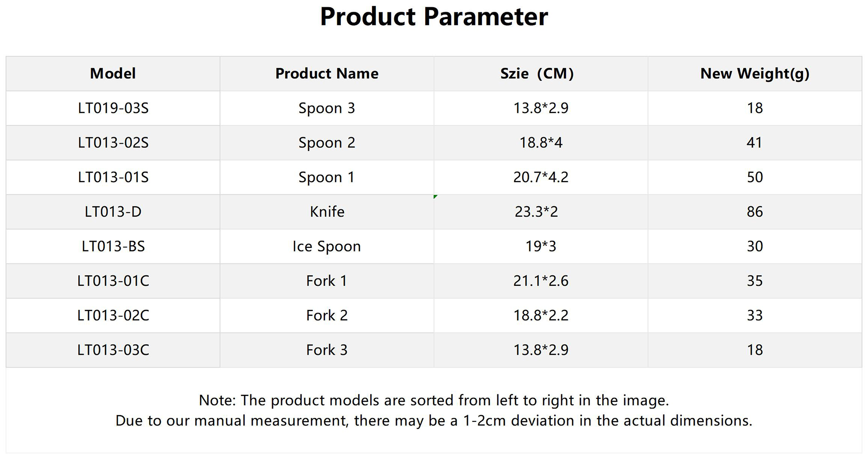
Task: Select the New Weight(g) column header
Action: tap(755, 74)
